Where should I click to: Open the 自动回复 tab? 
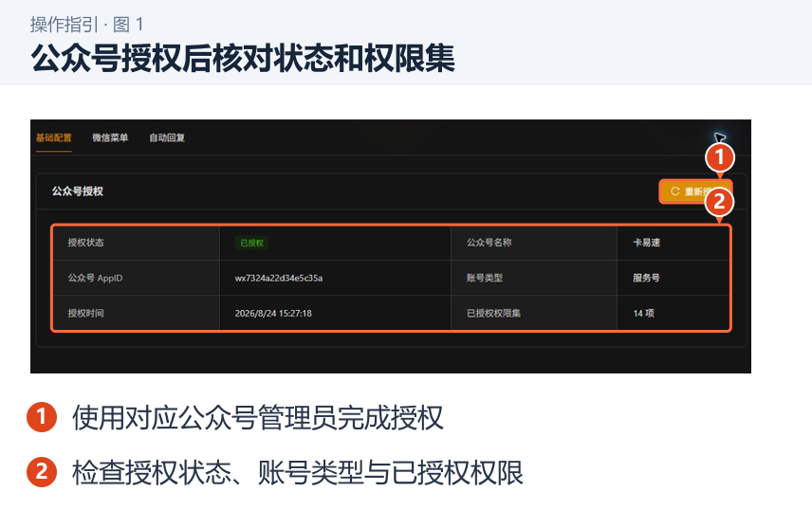point(167,137)
